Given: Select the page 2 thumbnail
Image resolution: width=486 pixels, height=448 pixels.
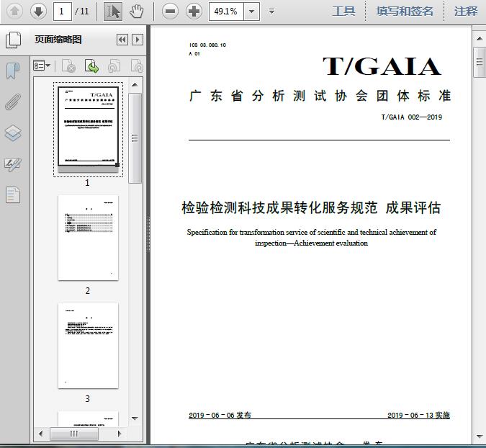Looking at the screenshot, I should [88, 238].
